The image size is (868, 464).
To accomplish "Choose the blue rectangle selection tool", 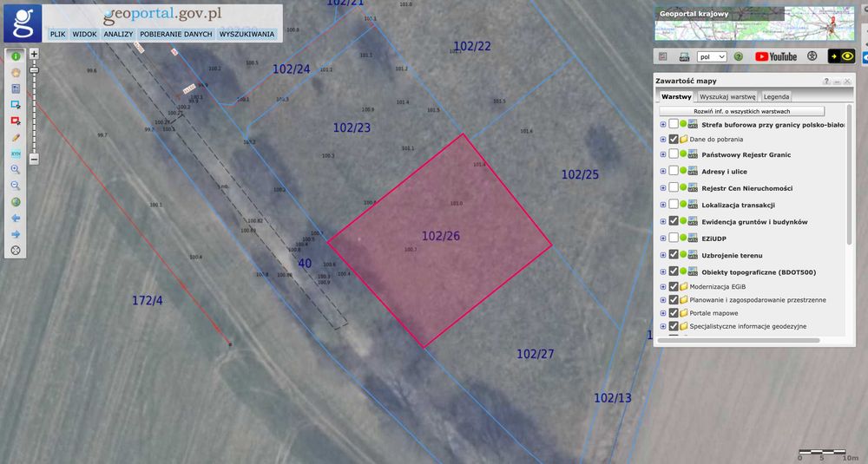I will pos(16,105).
